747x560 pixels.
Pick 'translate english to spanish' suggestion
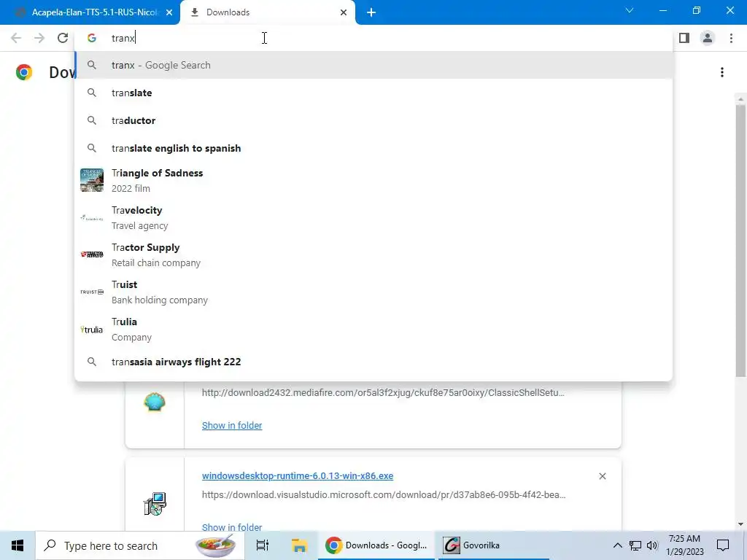click(x=374, y=148)
